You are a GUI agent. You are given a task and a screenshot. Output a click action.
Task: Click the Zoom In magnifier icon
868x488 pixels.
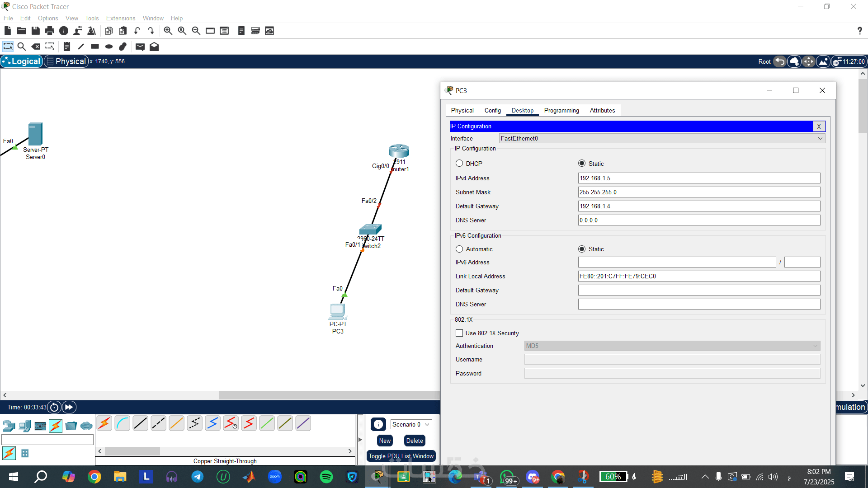[168, 31]
